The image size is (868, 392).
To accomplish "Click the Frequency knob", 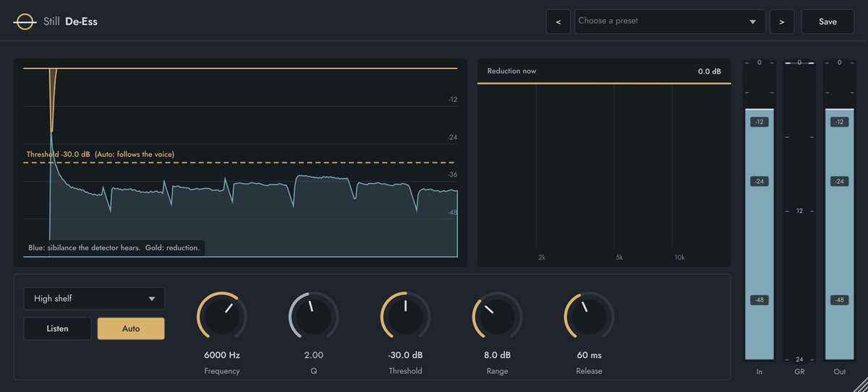I will point(222,317).
